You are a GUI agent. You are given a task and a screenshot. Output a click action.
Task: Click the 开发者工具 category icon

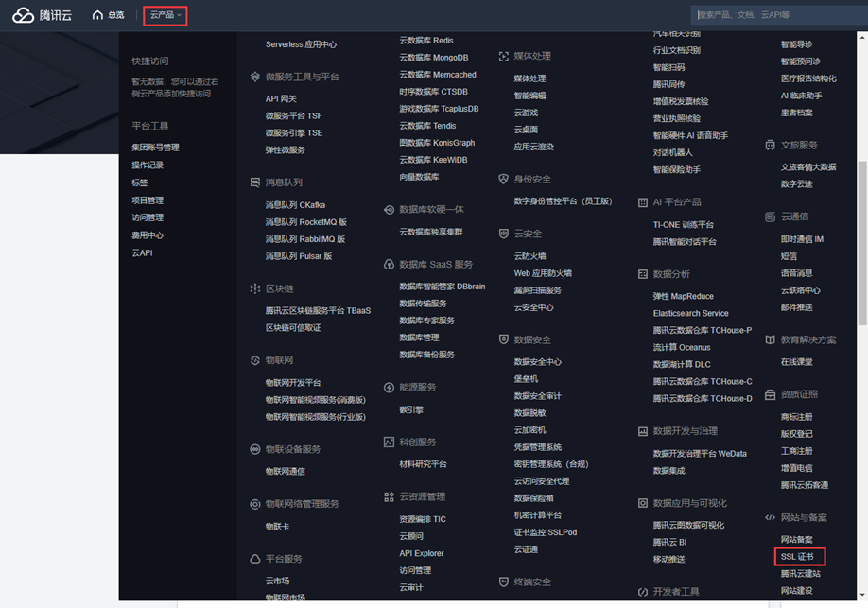click(642, 591)
